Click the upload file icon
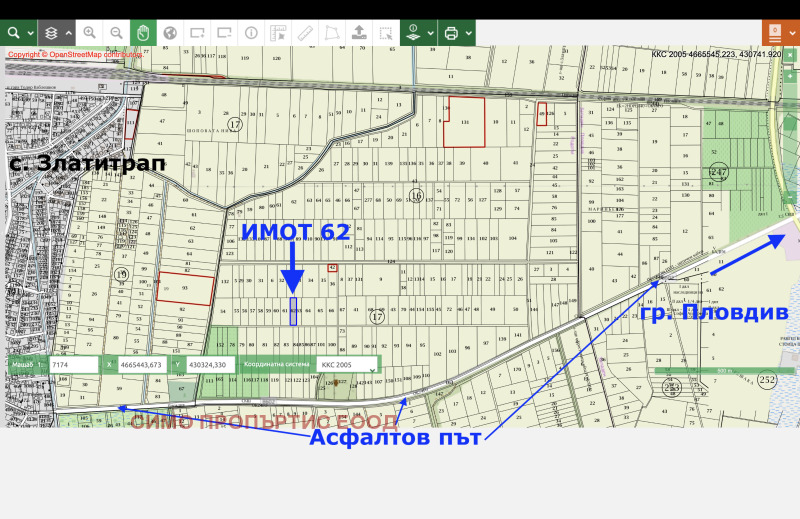The width and height of the screenshot is (800, 519). click(359, 33)
